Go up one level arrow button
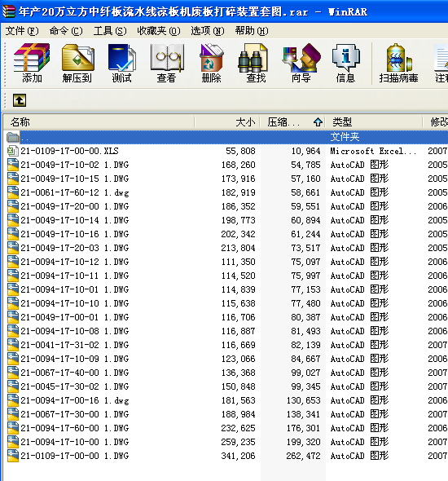The image size is (448, 481). [x=20, y=100]
